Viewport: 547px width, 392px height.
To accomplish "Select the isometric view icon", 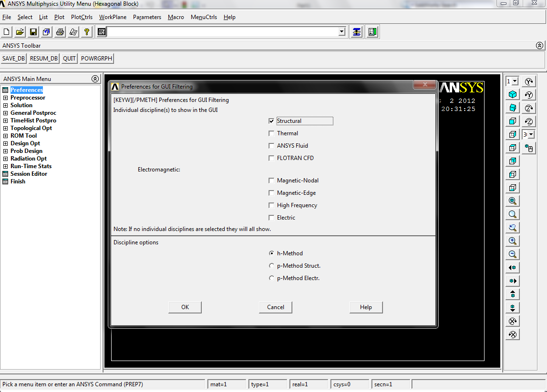I will [x=512, y=94].
